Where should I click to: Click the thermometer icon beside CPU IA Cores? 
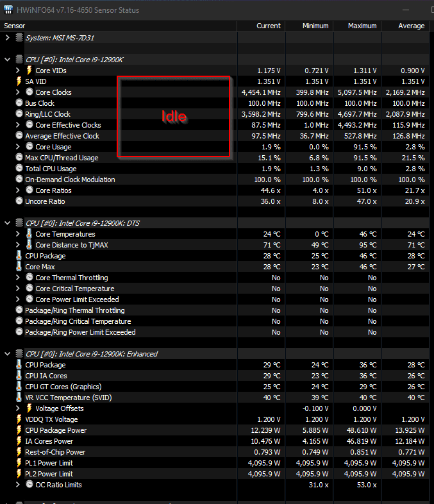click(x=19, y=375)
